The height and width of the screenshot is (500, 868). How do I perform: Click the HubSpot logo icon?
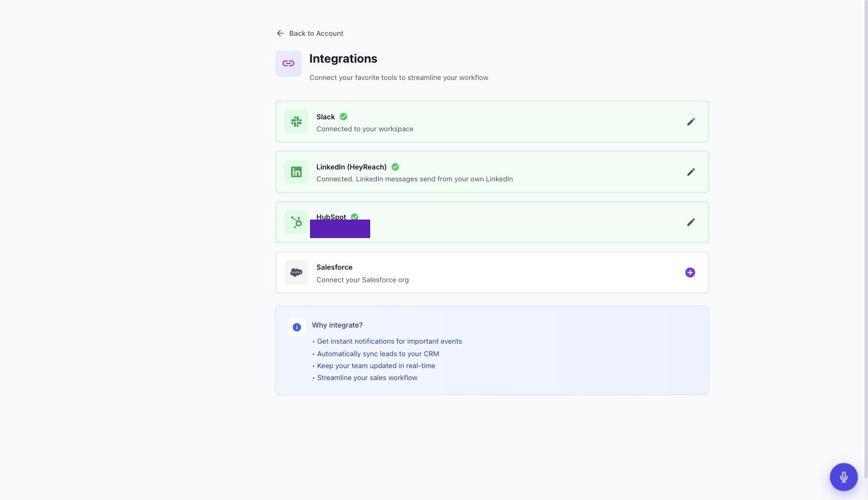[296, 222]
